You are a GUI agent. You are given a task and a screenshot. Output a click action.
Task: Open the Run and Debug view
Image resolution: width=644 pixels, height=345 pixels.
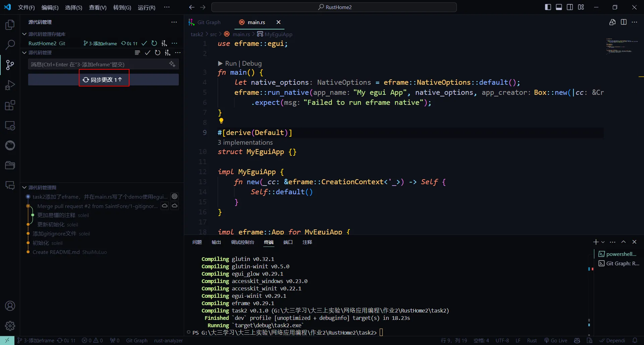[10, 85]
